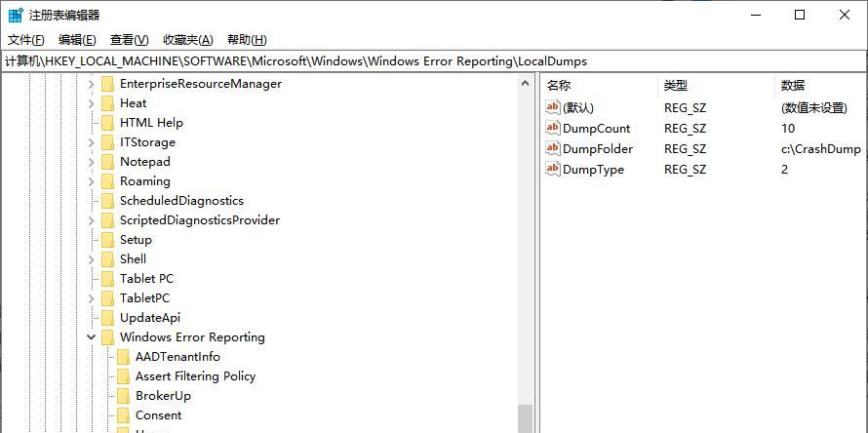Expand the Roaming key node

click(x=92, y=181)
